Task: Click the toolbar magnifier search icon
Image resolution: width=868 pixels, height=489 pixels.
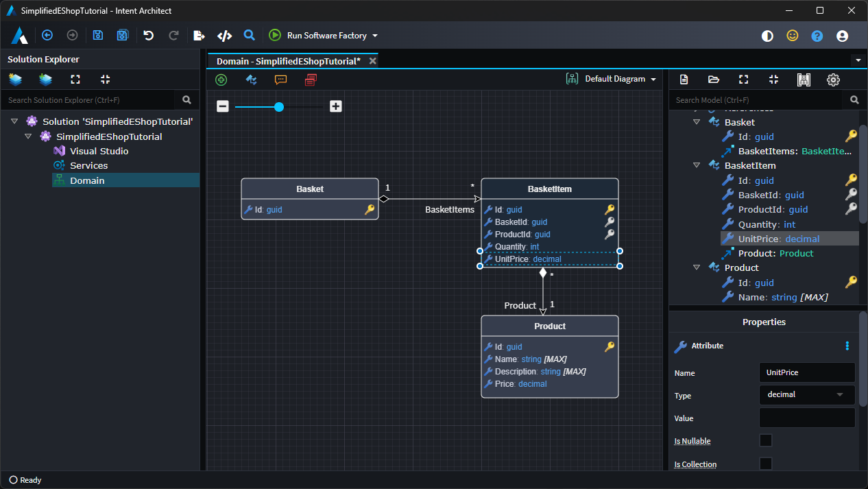Action: pos(250,36)
